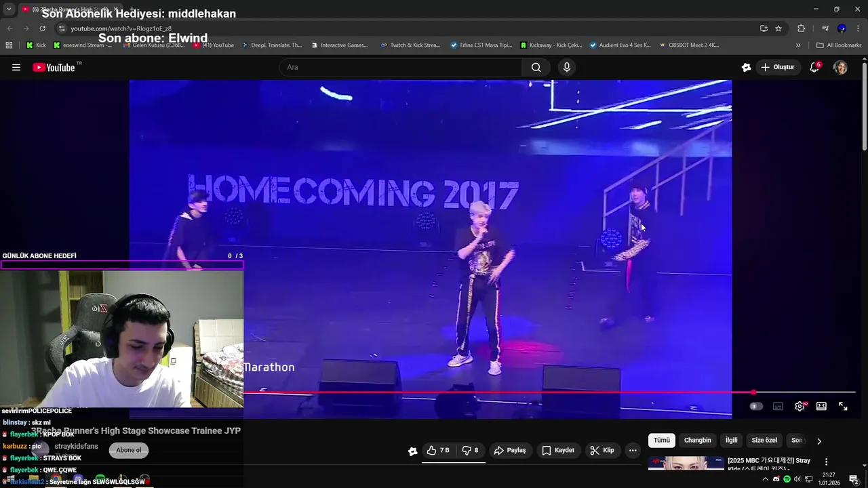Open the 2025 MBC Stray Kids video title
Image resolution: width=868 pixels, height=488 pixels.
pos(769,464)
